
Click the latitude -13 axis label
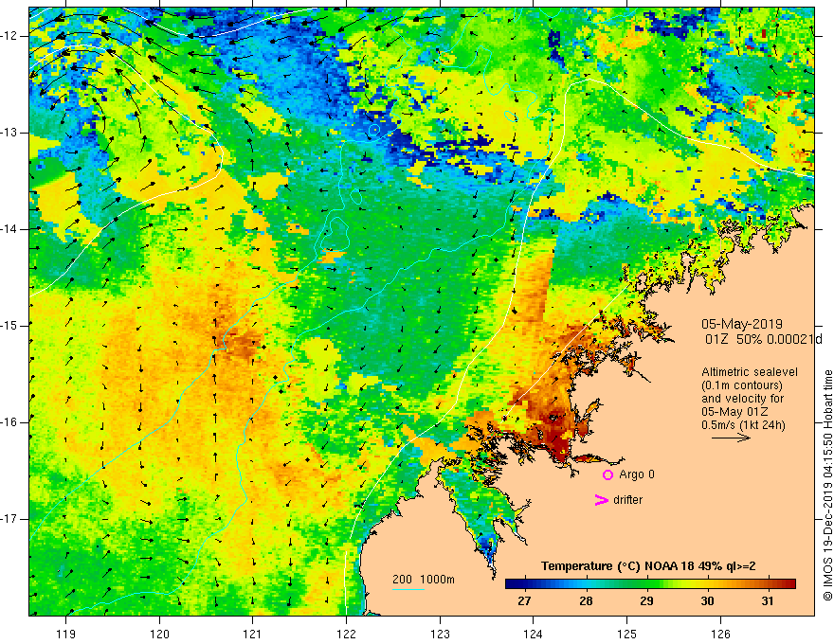point(9,133)
